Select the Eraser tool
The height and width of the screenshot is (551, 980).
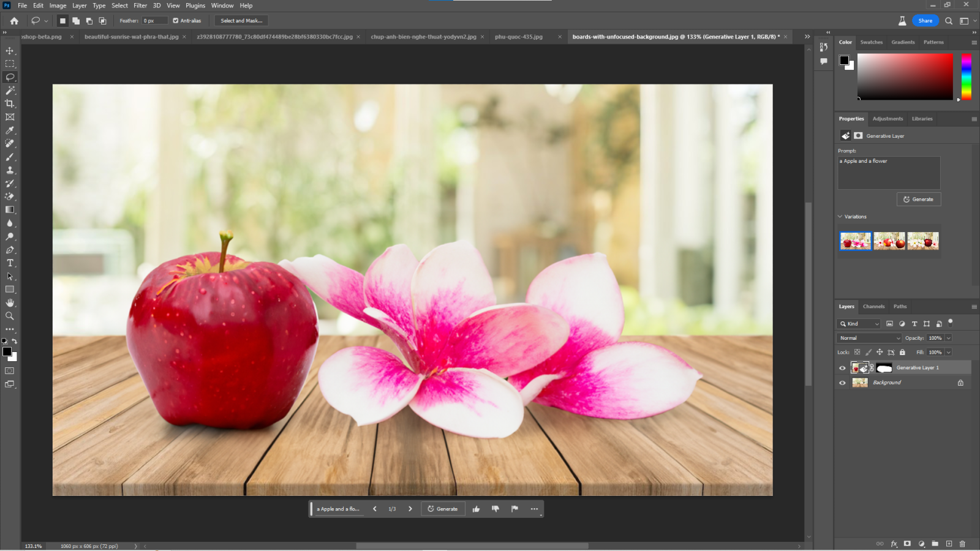[x=10, y=197]
